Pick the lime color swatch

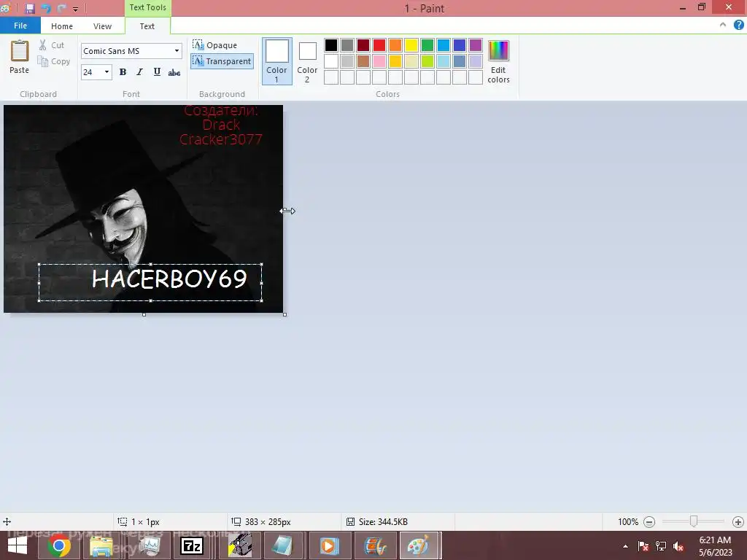(427, 61)
